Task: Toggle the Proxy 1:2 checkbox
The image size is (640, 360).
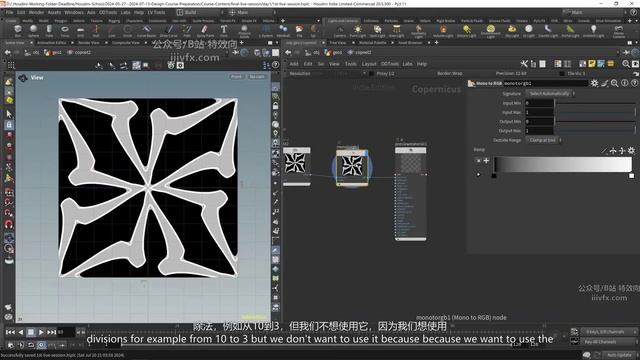Action: (x=371, y=74)
